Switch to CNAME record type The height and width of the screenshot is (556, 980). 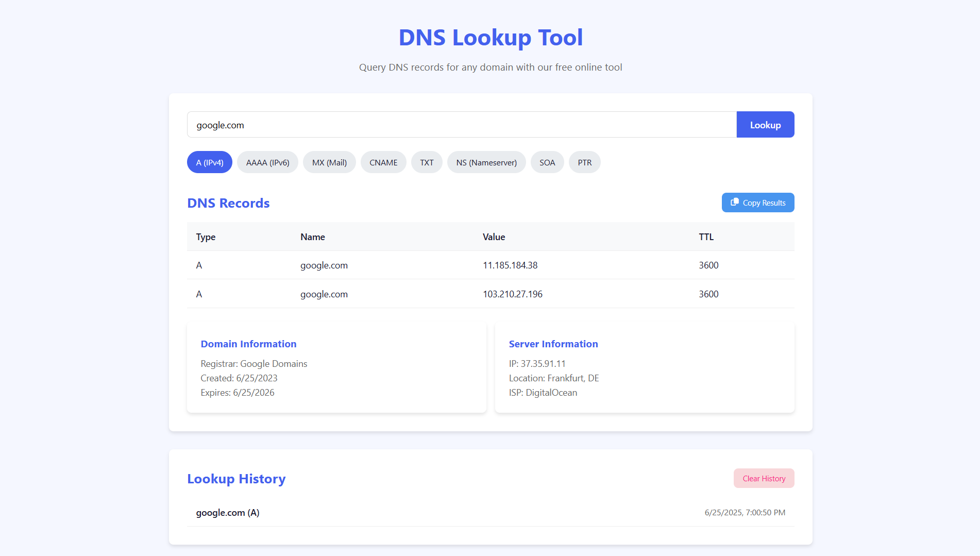pos(383,162)
